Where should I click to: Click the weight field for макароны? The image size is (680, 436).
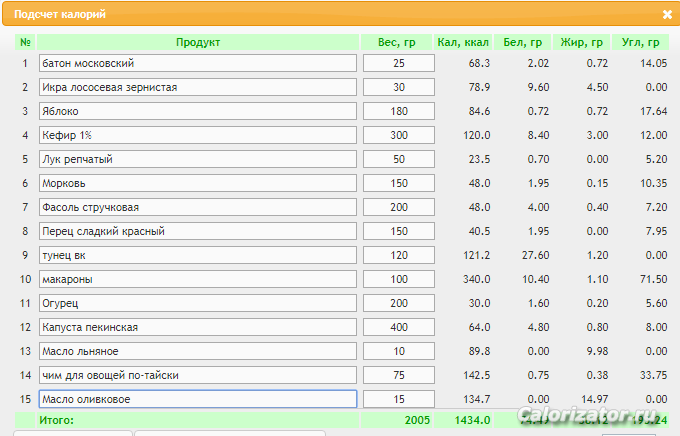[398, 279]
